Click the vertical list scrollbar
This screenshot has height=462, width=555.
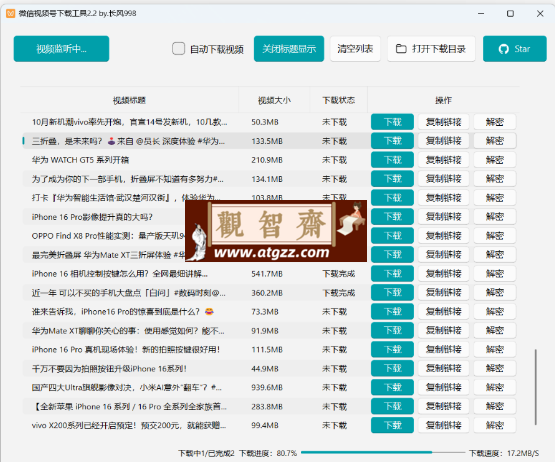536,387
